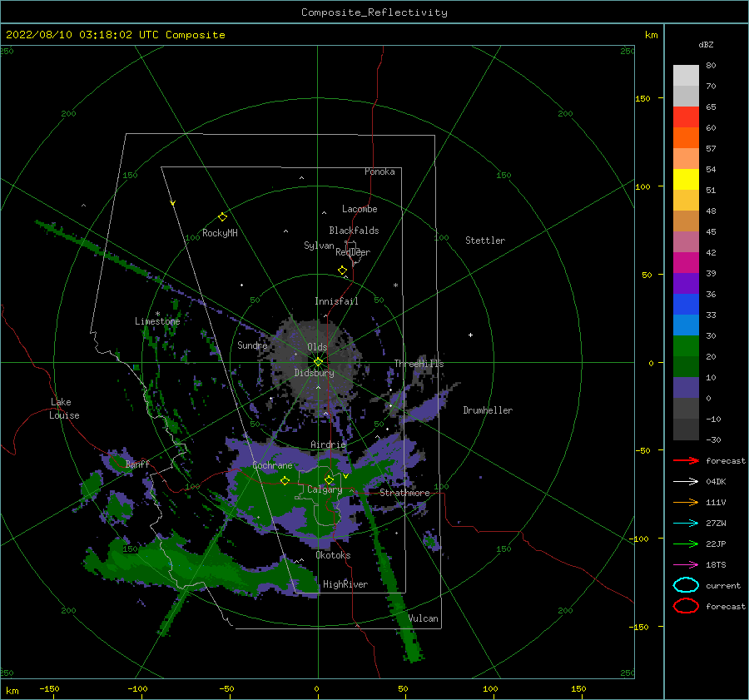
Task: Click the Strathmore label on map
Action: (404, 493)
